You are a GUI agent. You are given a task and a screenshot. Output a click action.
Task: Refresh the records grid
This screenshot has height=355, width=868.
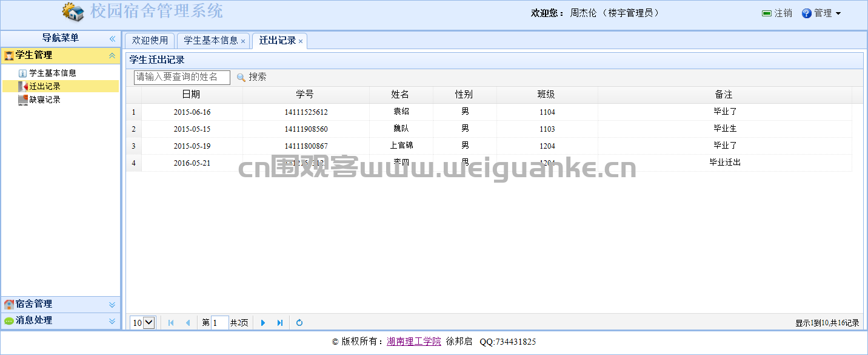tap(299, 323)
